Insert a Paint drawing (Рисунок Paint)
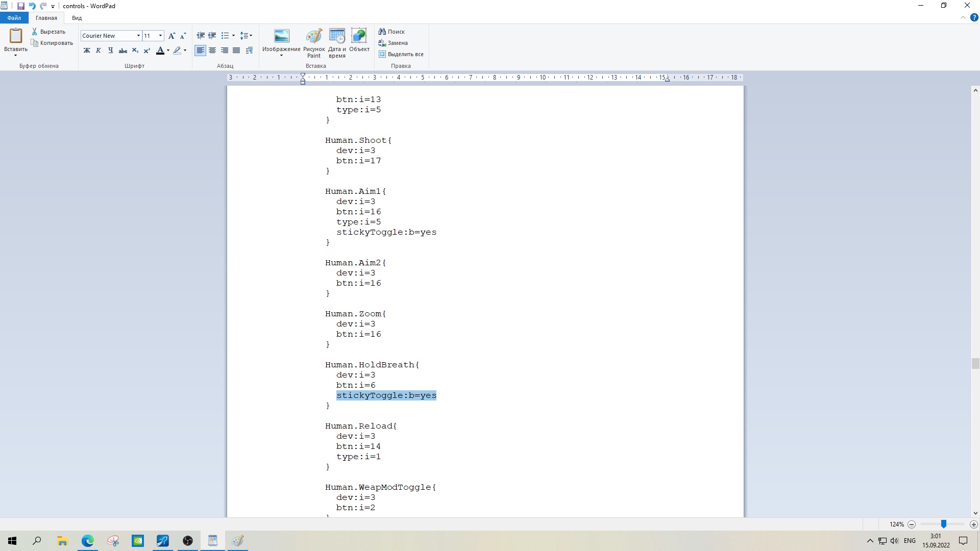This screenshot has height=551, width=980. click(x=313, y=37)
